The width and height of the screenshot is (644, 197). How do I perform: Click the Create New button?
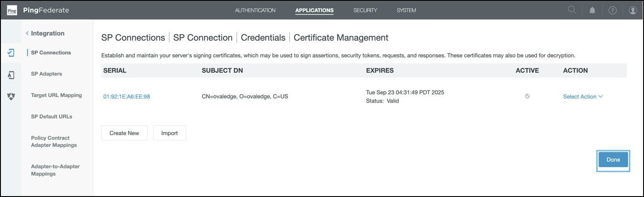click(x=124, y=133)
